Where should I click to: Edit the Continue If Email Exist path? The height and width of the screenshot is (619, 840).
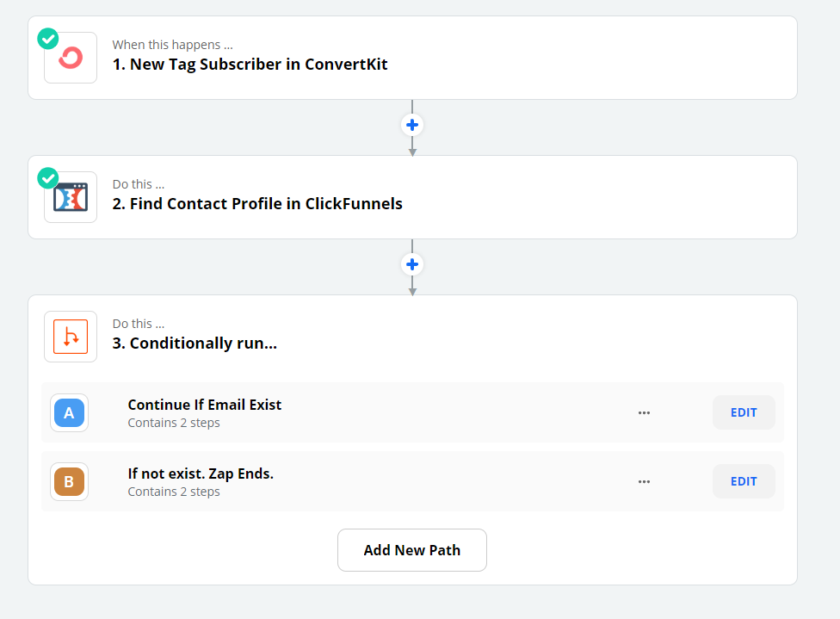point(744,412)
